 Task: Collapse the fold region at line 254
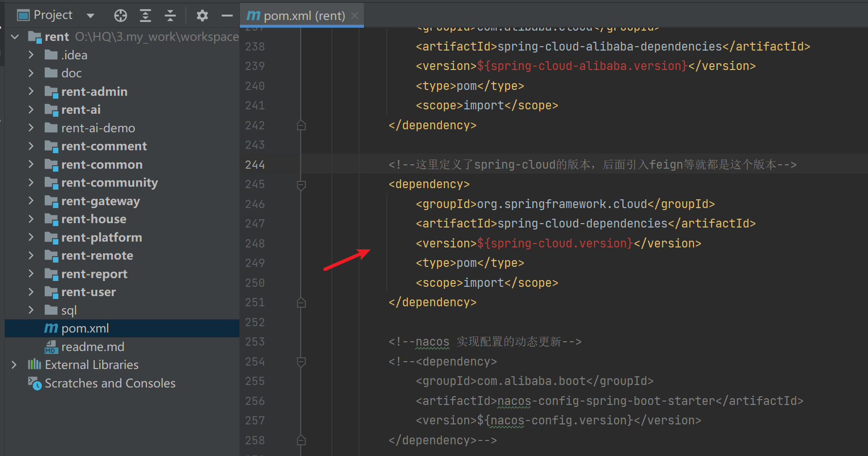301,362
